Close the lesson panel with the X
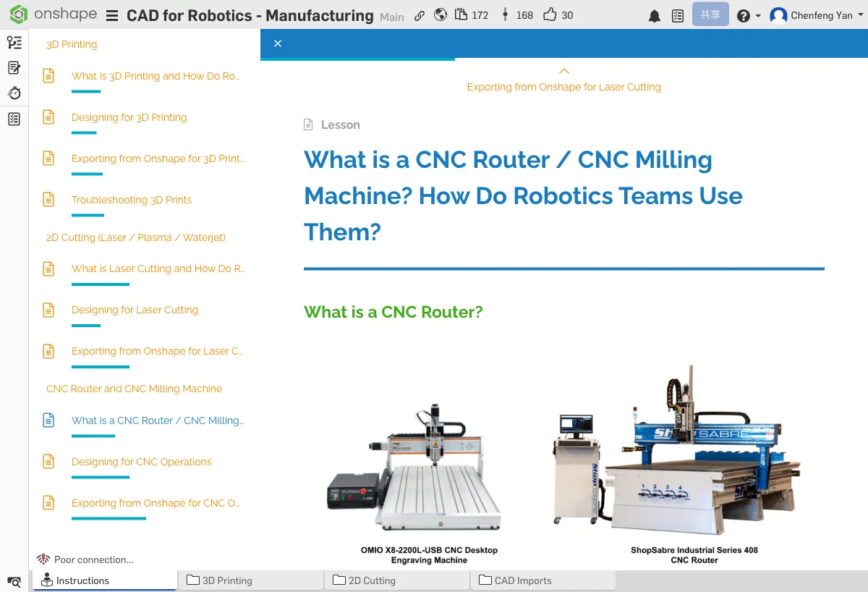This screenshot has height=592, width=868. (278, 43)
